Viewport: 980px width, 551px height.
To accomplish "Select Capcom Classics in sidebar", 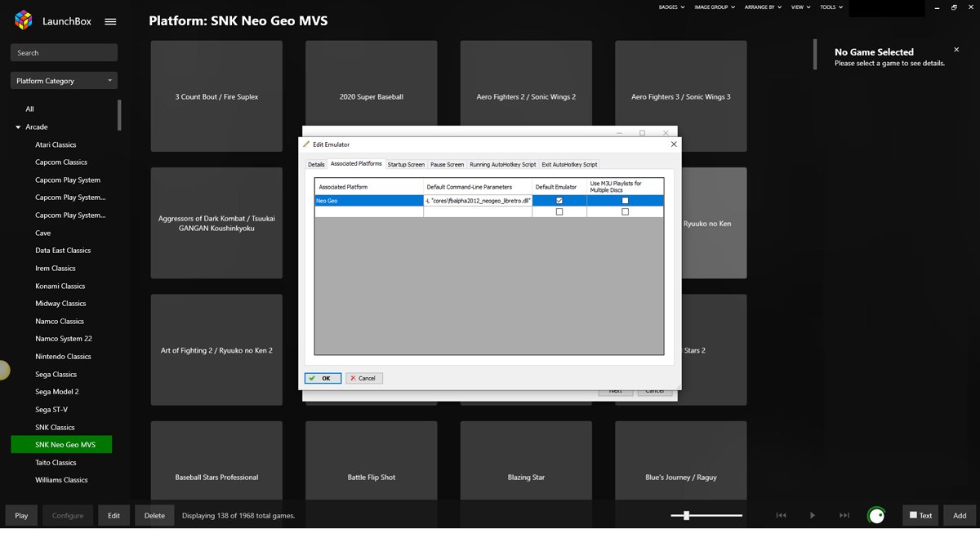I will [x=61, y=162].
